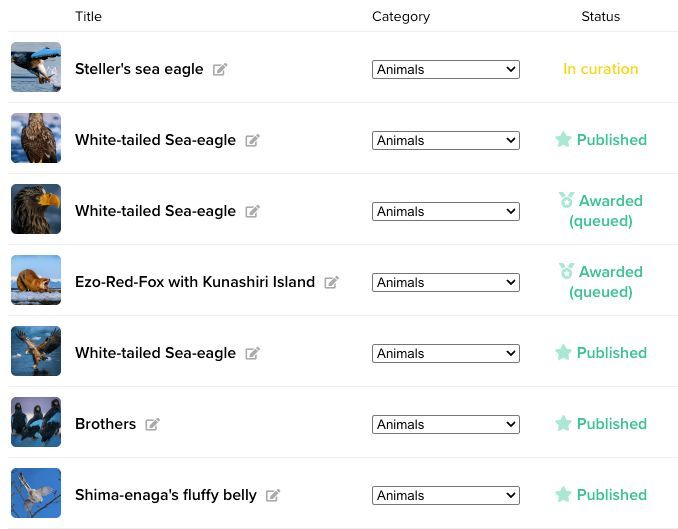
Task: Open category dropdown for Steller's sea eagle
Action: 446,69
